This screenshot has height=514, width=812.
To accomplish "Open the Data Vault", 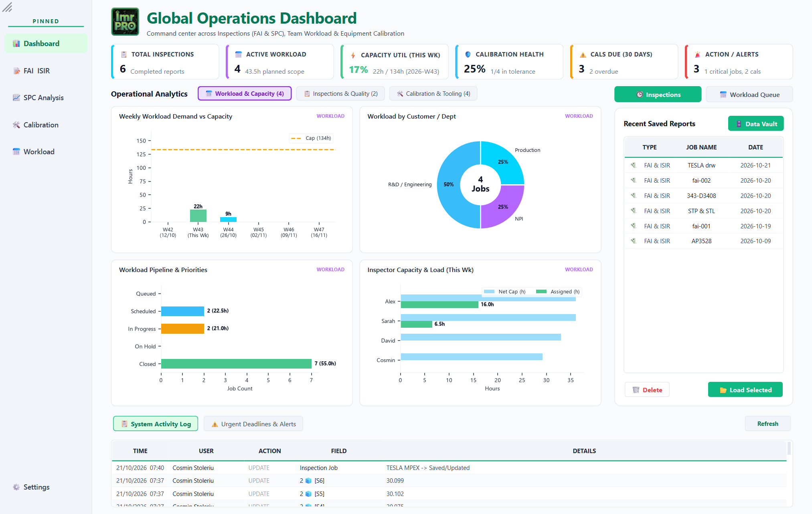I will click(x=756, y=124).
